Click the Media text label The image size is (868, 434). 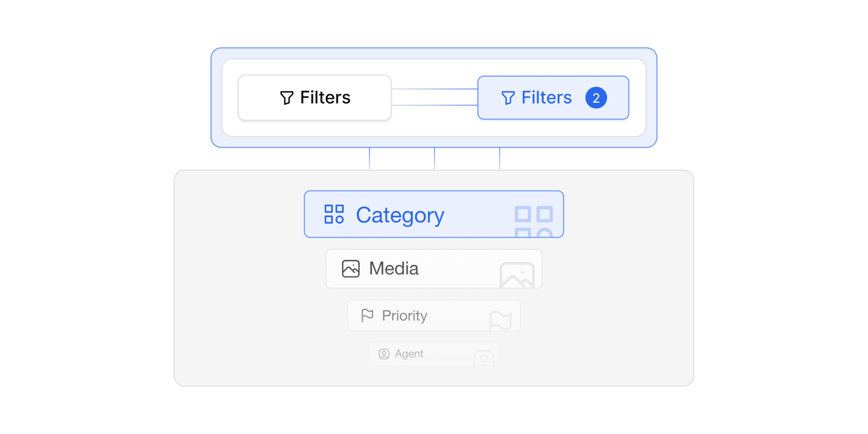(x=394, y=269)
